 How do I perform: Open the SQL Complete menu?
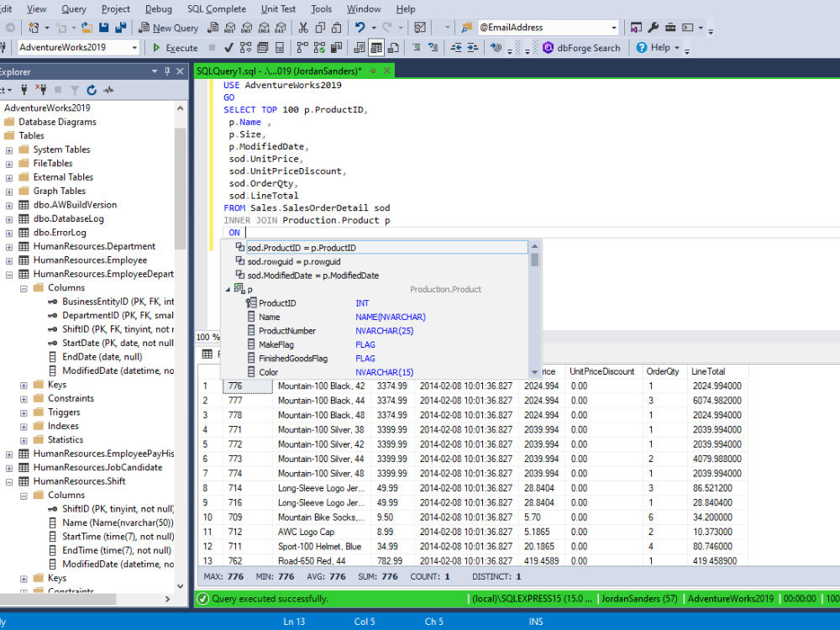click(217, 9)
